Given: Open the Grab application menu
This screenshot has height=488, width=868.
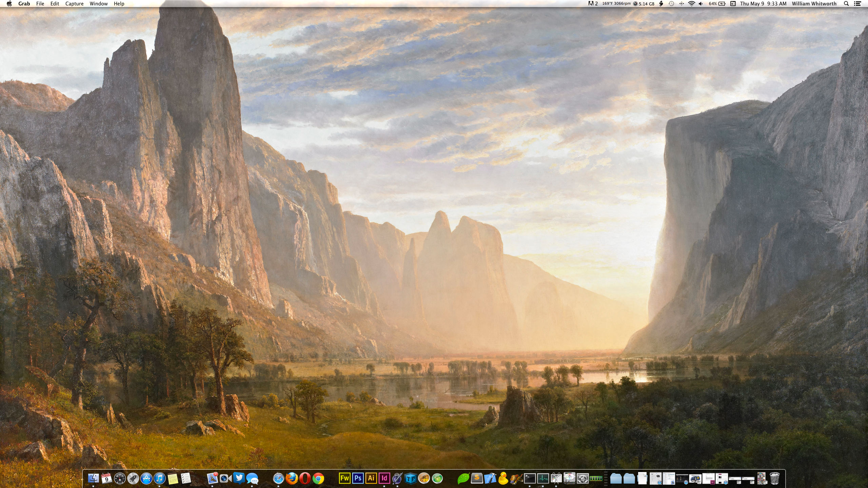Looking at the screenshot, I should point(24,4).
